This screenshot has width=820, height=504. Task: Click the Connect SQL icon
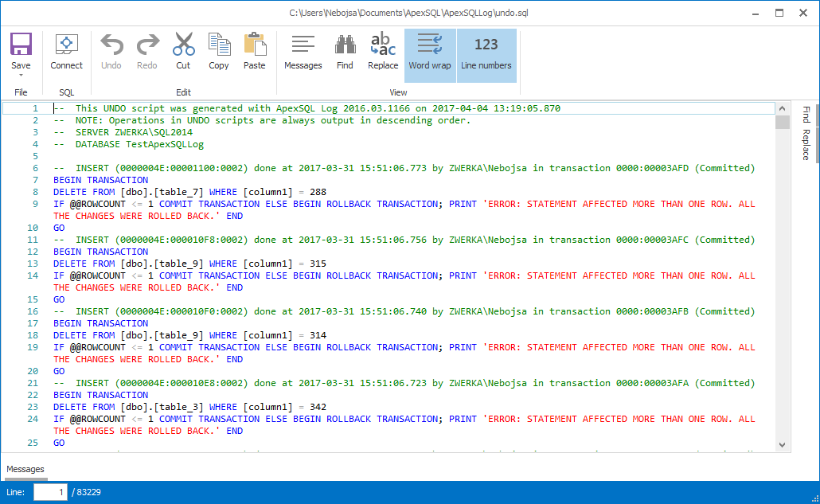pyautogui.click(x=66, y=45)
